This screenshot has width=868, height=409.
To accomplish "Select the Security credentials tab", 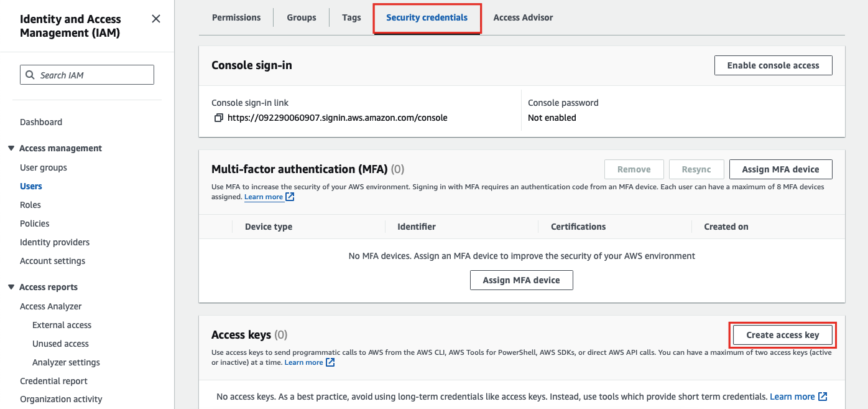I will tap(427, 17).
